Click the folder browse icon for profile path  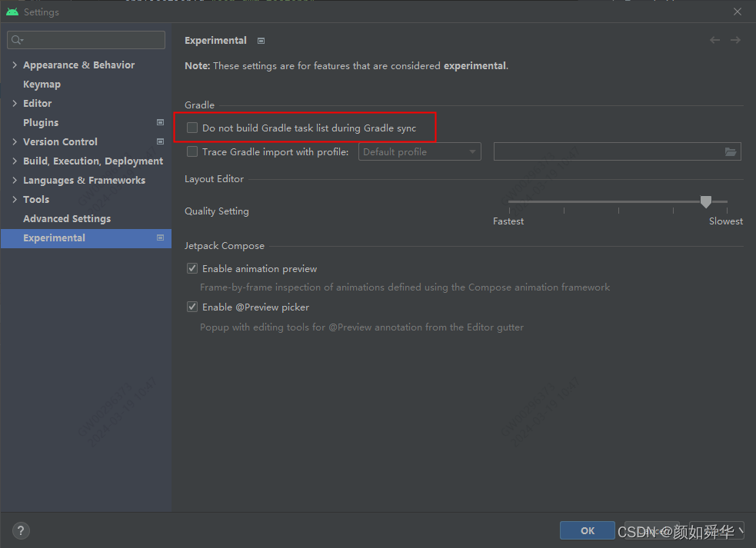click(x=731, y=151)
